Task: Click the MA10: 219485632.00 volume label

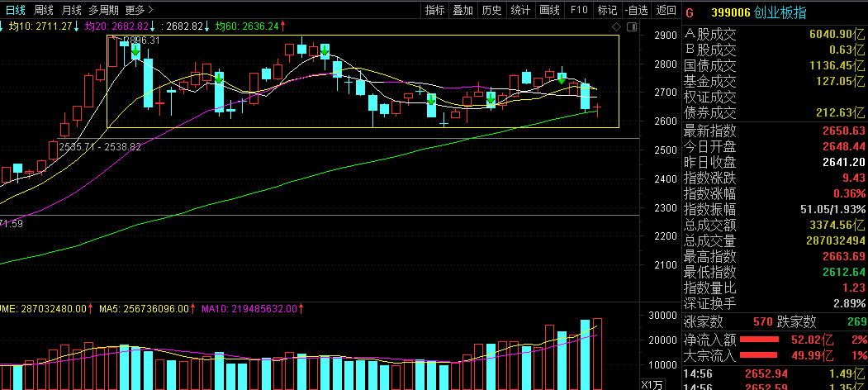Action: [251, 308]
